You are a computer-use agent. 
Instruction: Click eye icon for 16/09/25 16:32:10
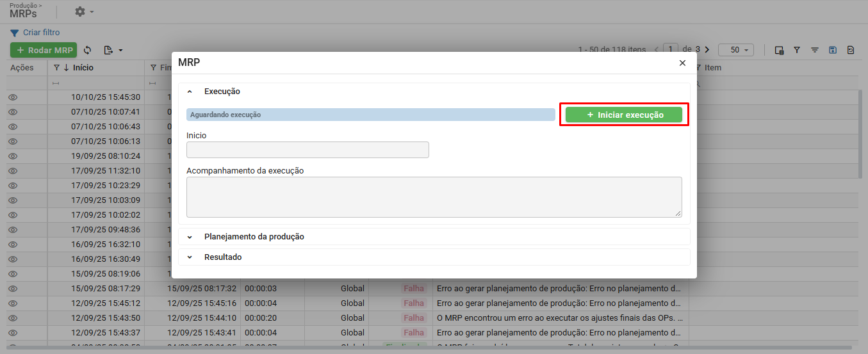[x=13, y=245]
